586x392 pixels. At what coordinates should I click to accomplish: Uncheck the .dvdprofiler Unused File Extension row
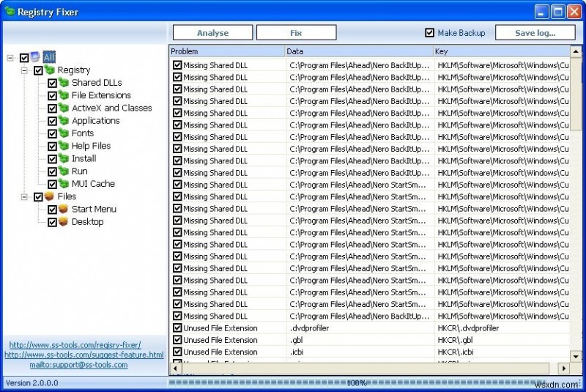[177, 328]
